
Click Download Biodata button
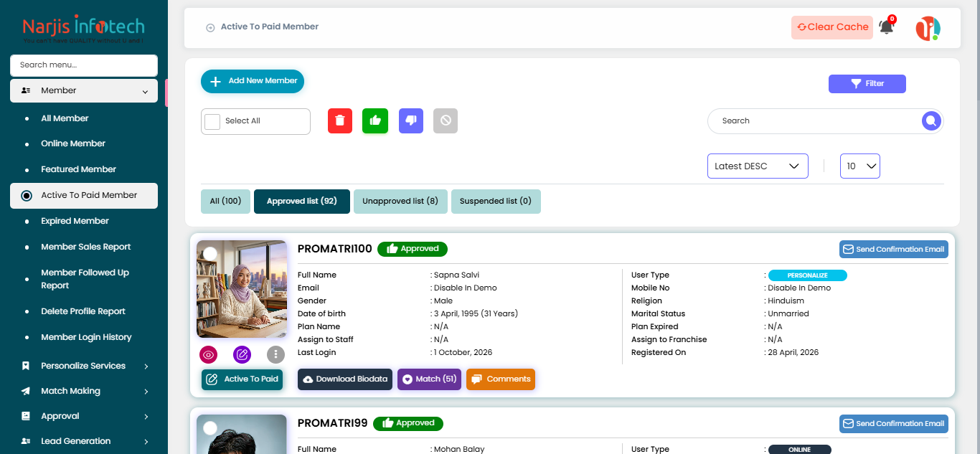click(345, 379)
